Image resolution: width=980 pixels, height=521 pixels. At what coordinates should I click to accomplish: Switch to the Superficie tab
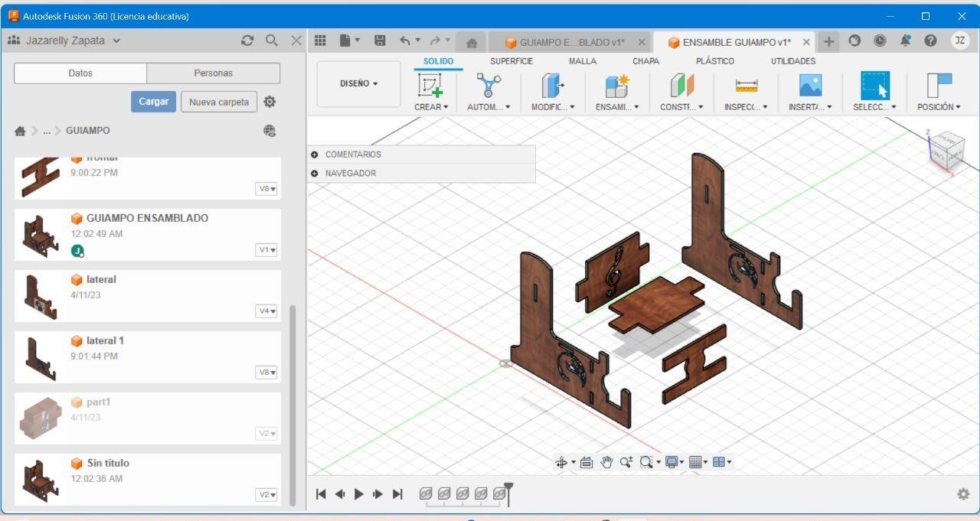tap(511, 61)
